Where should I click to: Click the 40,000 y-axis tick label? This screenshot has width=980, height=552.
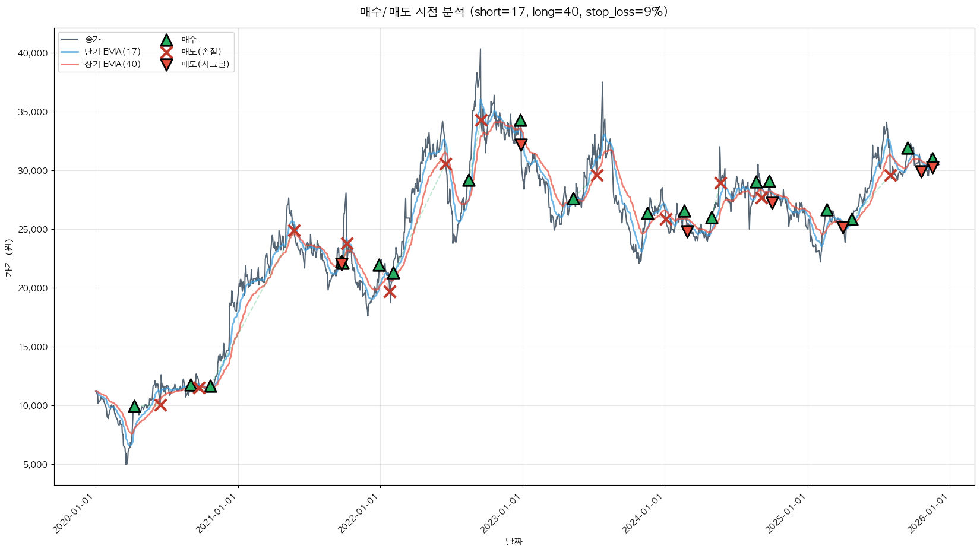click(x=33, y=53)
